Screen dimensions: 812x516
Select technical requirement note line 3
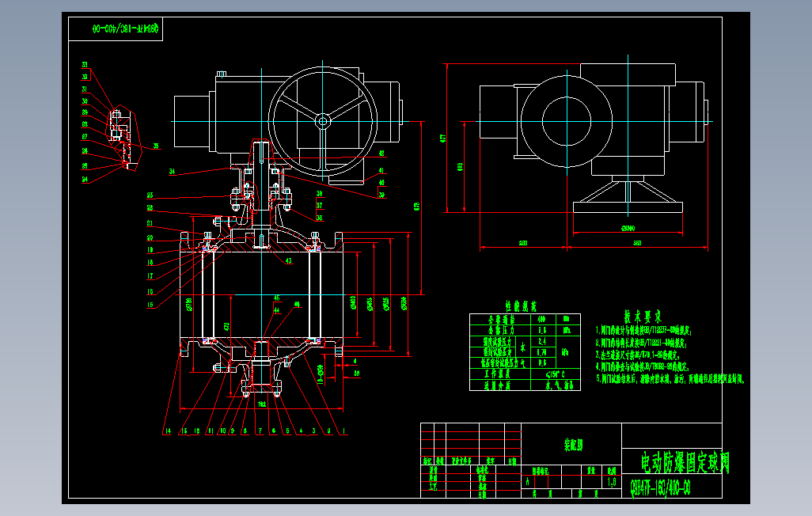tap(637, 355)
